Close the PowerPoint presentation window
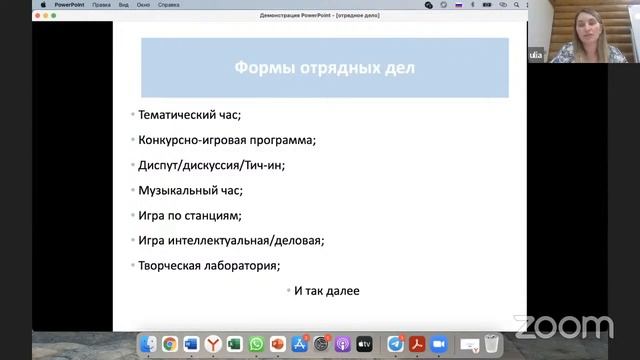The width and height of the screenshot is (640, 360). point(38,16)
